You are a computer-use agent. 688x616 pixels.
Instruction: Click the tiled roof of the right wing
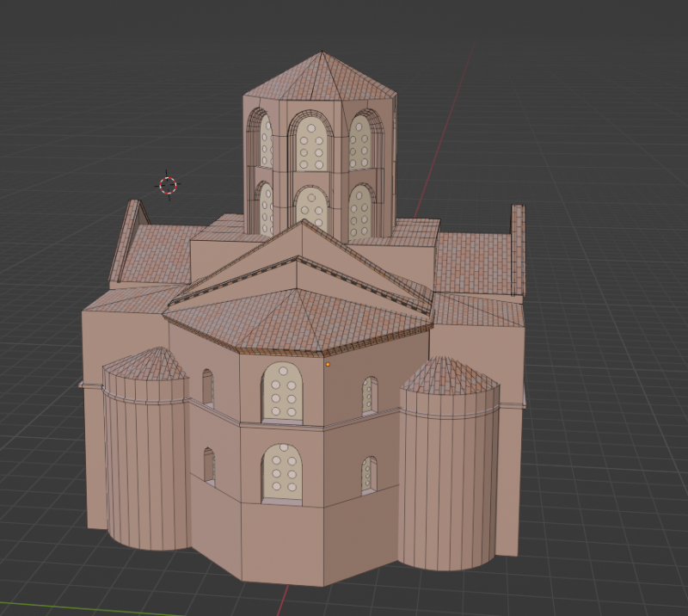(474, 262)
